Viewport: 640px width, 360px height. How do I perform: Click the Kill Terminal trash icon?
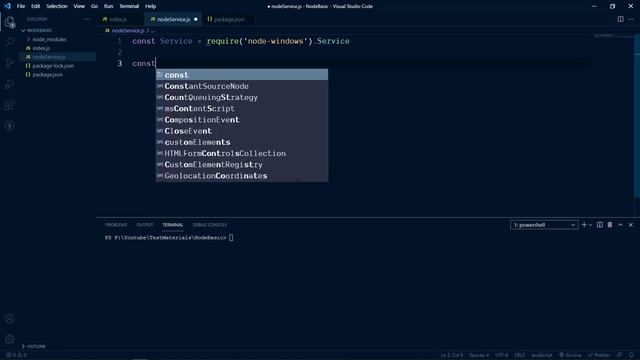click(x=610, y=225)
